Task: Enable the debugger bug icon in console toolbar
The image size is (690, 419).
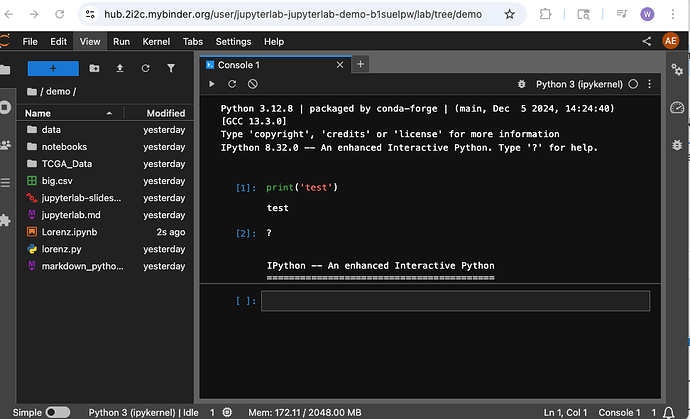Action: [x=521, y=85]
